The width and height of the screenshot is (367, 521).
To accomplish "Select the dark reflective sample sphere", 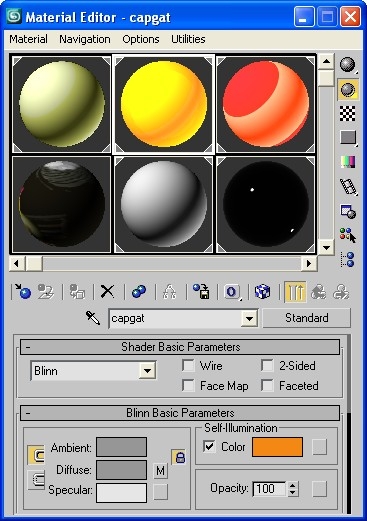I will [61, 204].
